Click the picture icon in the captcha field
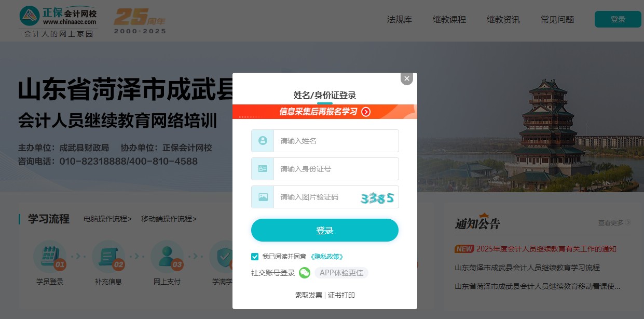This screenshot has width=644, height=319. (263, 197)
